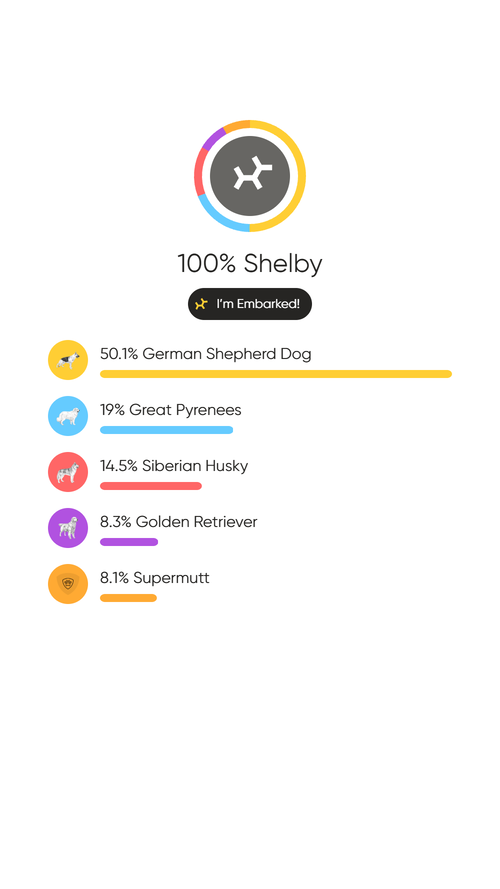Click the blue Great Pyrenees percentage bar
Viewport: 500px width, 889px height.
coord(167,430)
